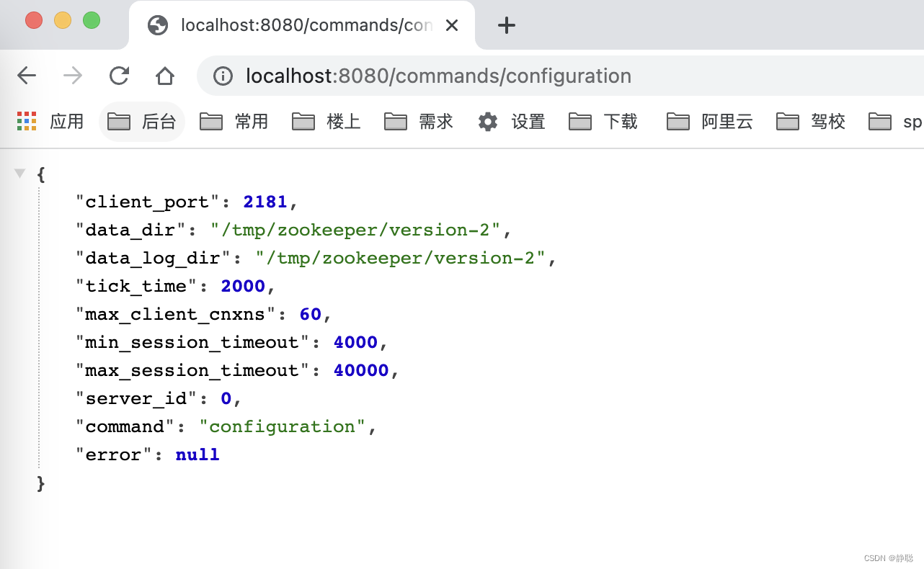Open site info icon in address bar
This screenshot has height=569, width=924.
coord(223,76)
